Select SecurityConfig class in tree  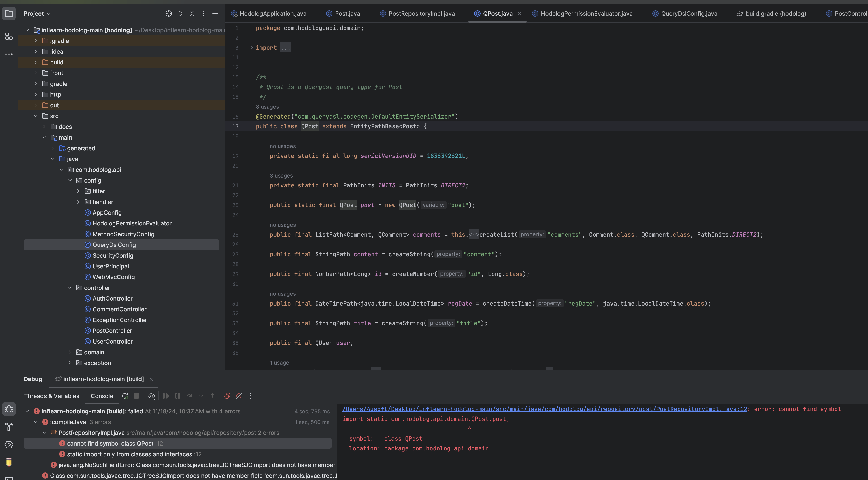[x=113, y=256]
